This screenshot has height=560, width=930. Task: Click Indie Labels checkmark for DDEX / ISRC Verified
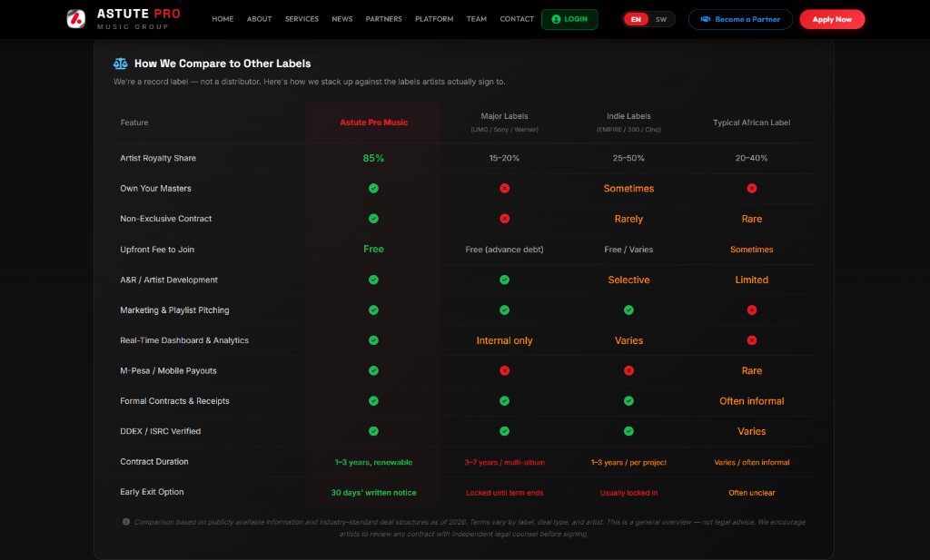pos(628,431)
